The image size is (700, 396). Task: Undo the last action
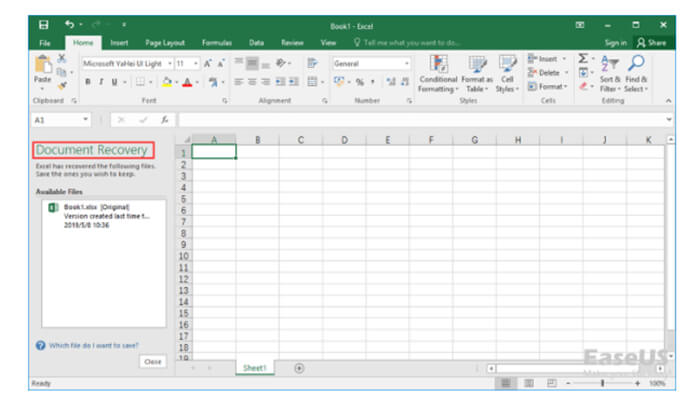(x=69, y=25)
